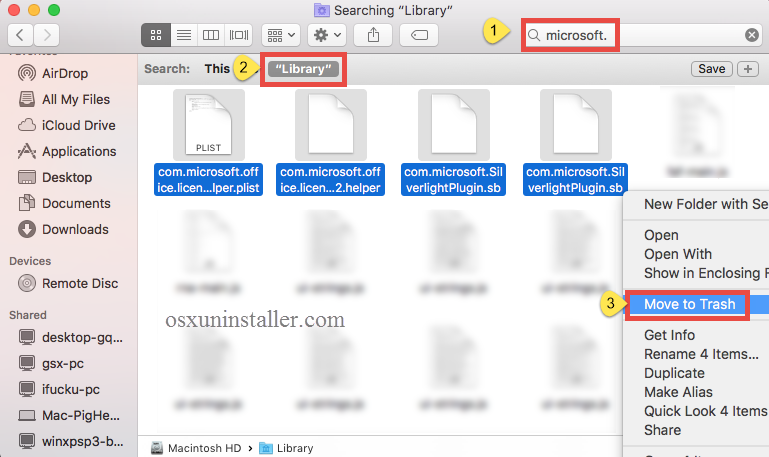Screen dimensions: 769x457
Task: Choose the This Mac search scope
Action: [217, 69]
